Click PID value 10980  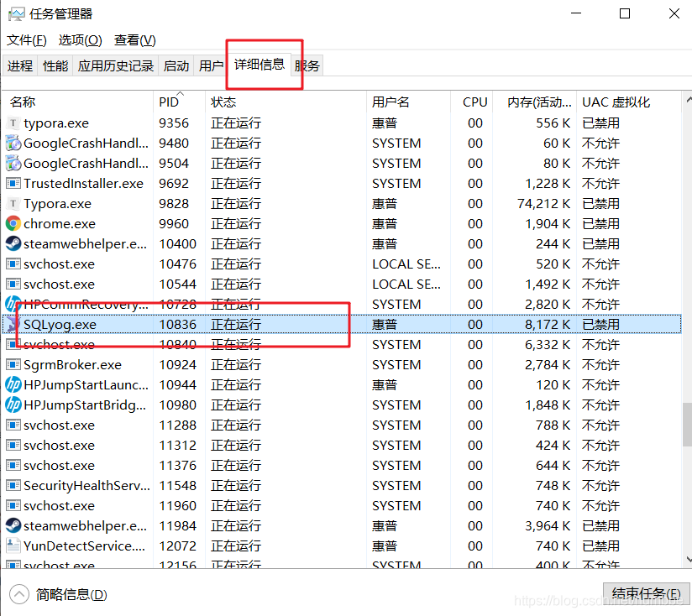coord(177,405)
